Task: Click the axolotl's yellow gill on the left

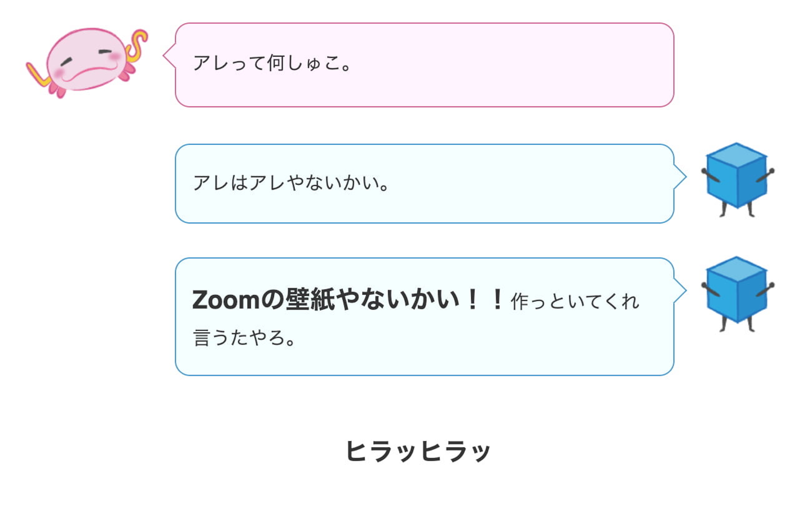Action: point(36,76)
